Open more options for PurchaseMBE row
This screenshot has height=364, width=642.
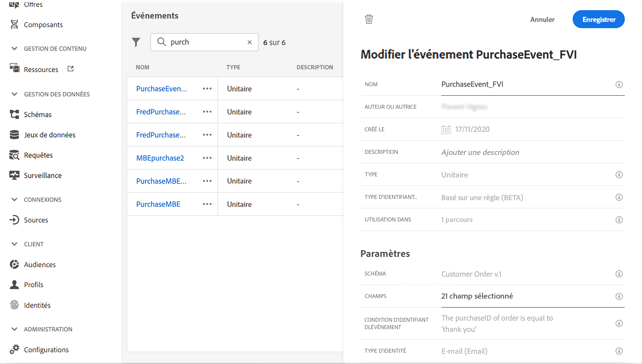[207, 204]
